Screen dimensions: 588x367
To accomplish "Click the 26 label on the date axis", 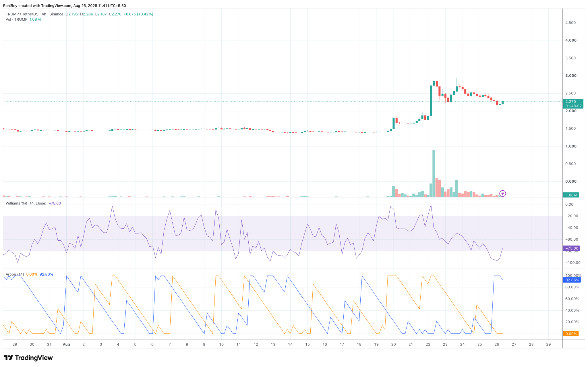I will pyautogui.click(x=497, y=344).
